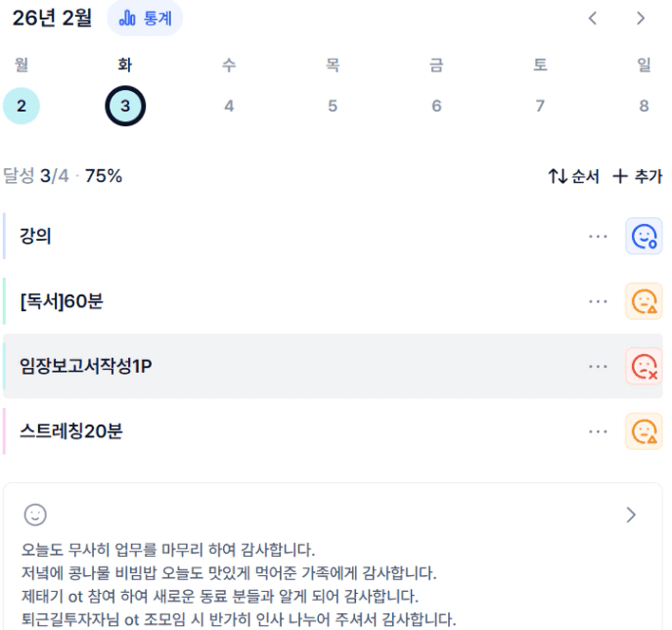Screen dimensions: 672x630
Task: Click the red face status icon for 임장보고서작성1P
Action: (x=644, y=366)
